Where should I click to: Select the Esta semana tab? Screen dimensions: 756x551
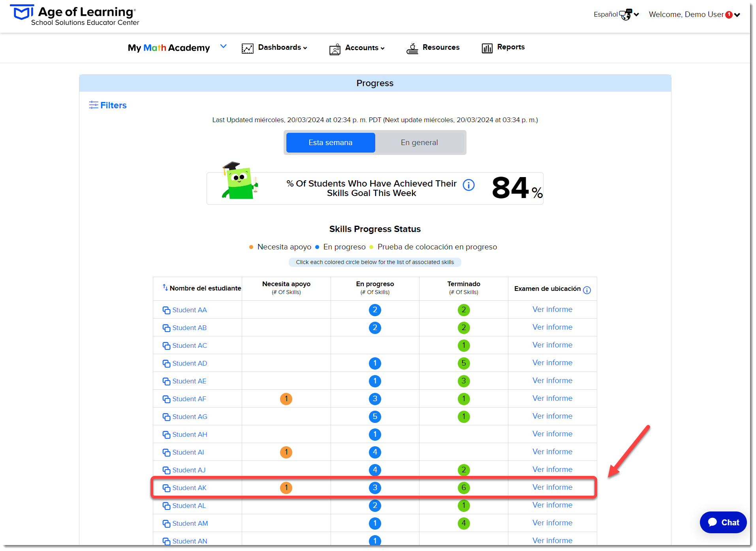click(331, 143)
